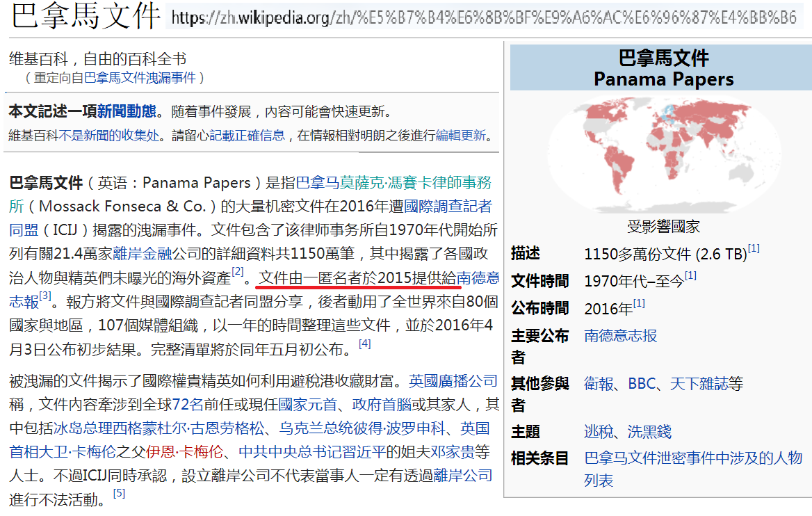Click the 離岸公司 link in the second paragraph's last line
The width and height of the screenshot is (812, 516).
tap(462, 476)
